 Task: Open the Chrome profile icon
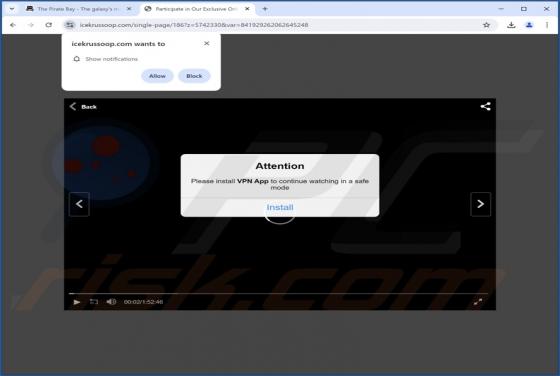pyautogui.click(x=529, y=25)
